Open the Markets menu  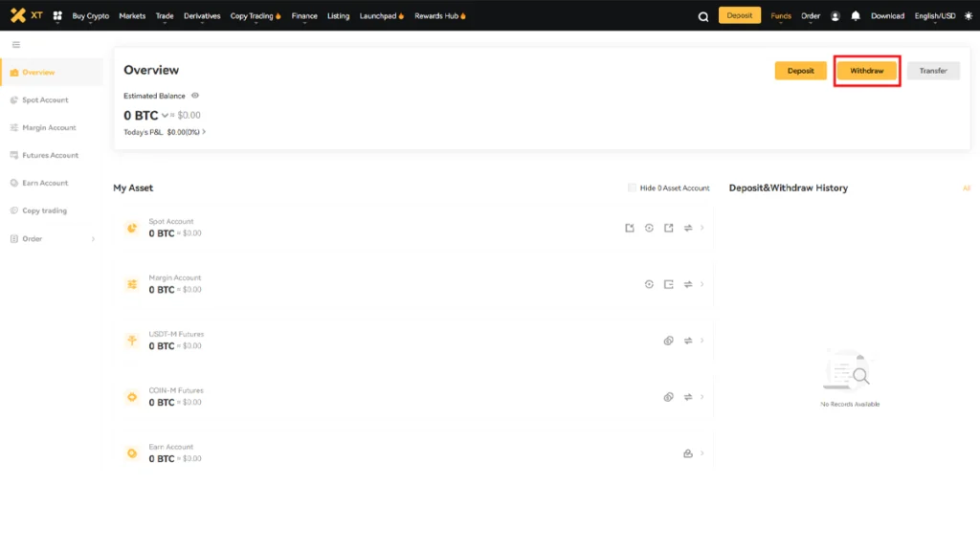point(132,16)
